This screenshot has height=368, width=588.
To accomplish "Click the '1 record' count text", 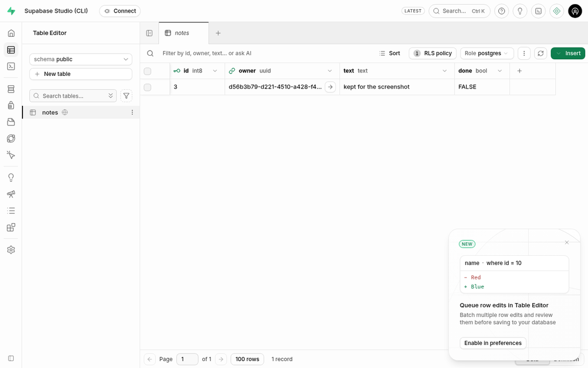I will click(282, 359).
